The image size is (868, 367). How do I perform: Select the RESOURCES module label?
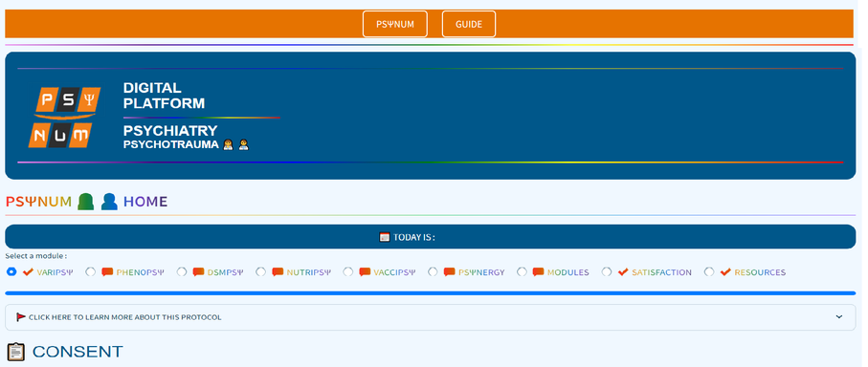click(760, 272)
